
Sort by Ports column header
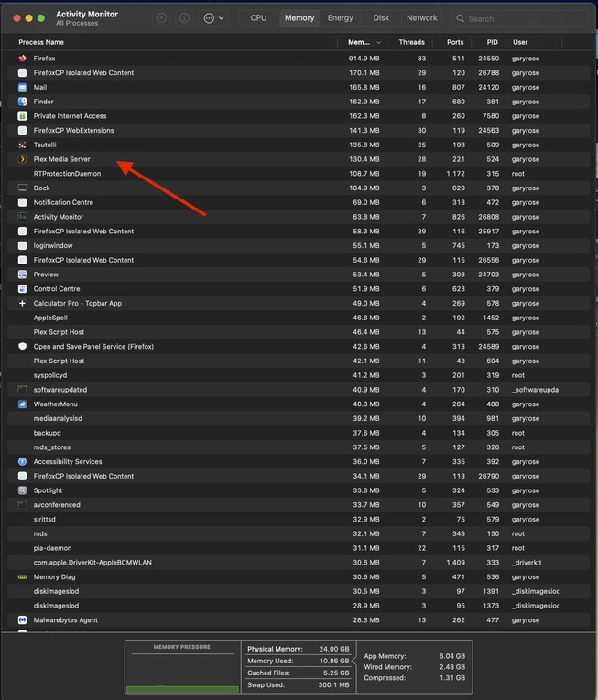[x=455, y=42]
